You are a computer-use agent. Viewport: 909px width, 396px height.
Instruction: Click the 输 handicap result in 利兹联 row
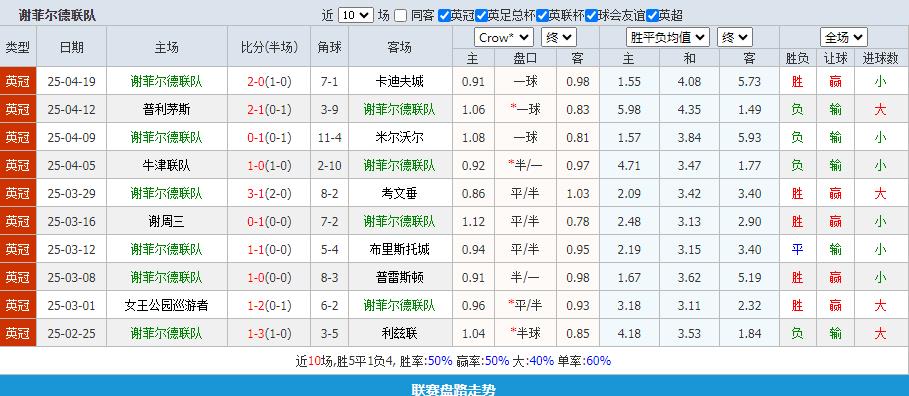835,333
